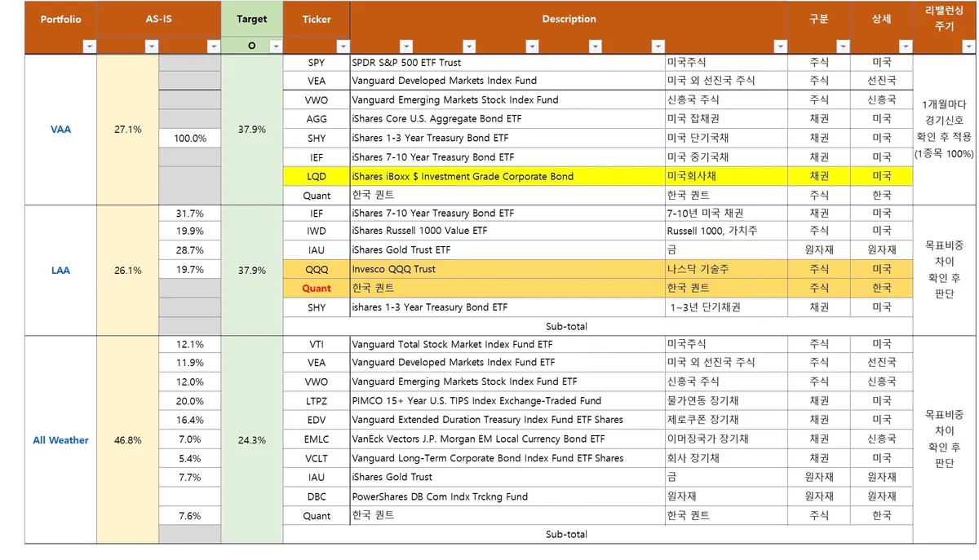979x560 pixels.
Task: Select the 1개월마다 경기신호 rebalancing note
Action: [944, 129]
